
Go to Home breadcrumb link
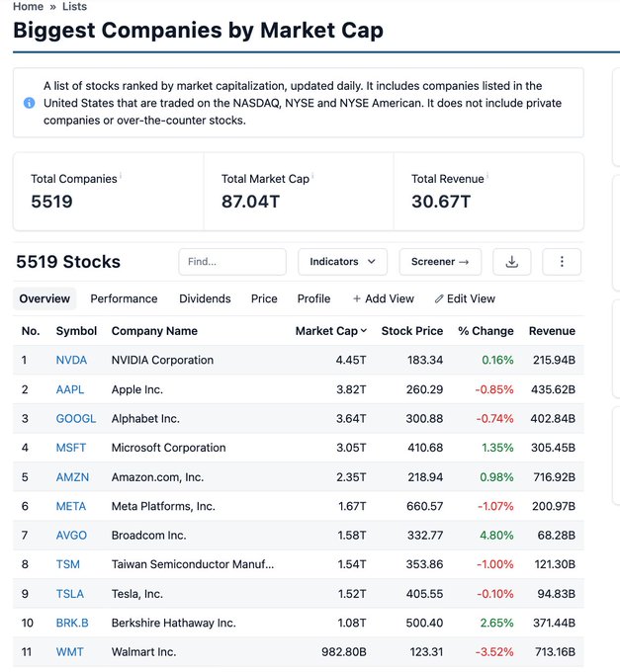coord(28,6)
